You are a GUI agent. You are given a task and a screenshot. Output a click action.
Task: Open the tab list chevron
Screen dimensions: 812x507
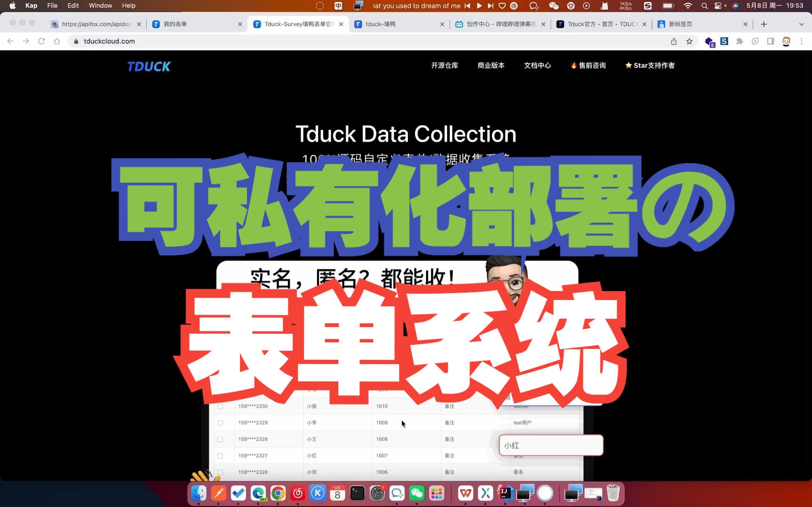(x=801, y=24)
